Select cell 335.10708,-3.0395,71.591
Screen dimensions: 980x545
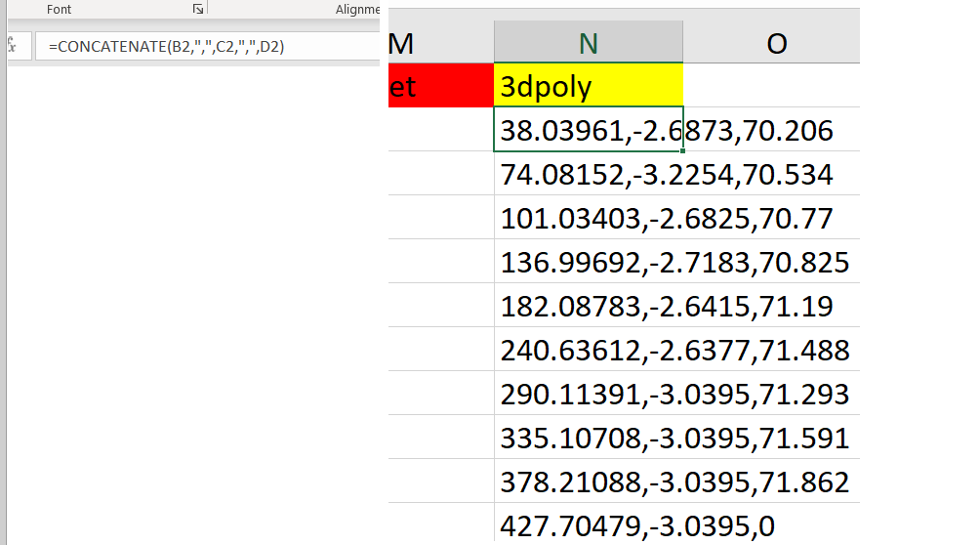point(589,437)
